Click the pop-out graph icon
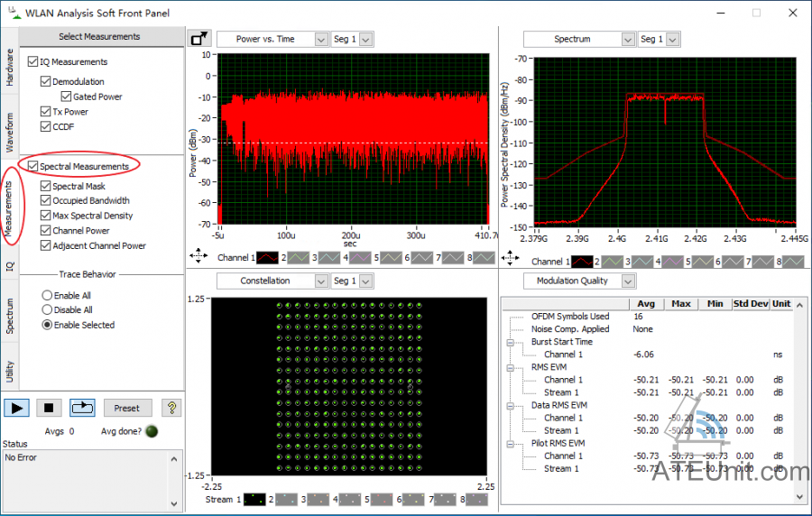 [x=198, y=39]
